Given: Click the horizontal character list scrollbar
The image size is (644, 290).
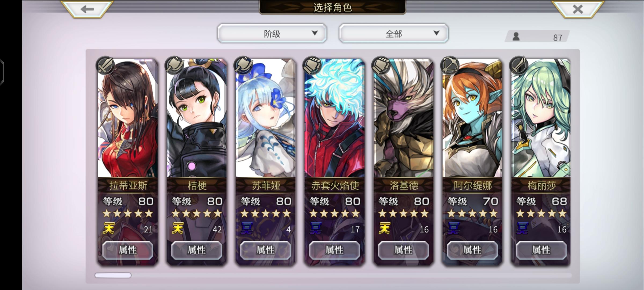Looking at the screenshot, I should pos(333,275).
